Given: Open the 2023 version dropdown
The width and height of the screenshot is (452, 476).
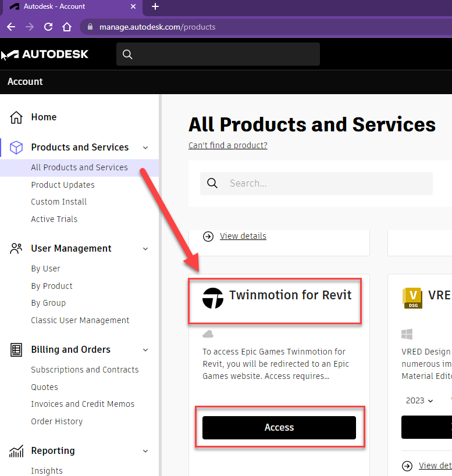Looking at the screenshot, I should coord(419,400).
